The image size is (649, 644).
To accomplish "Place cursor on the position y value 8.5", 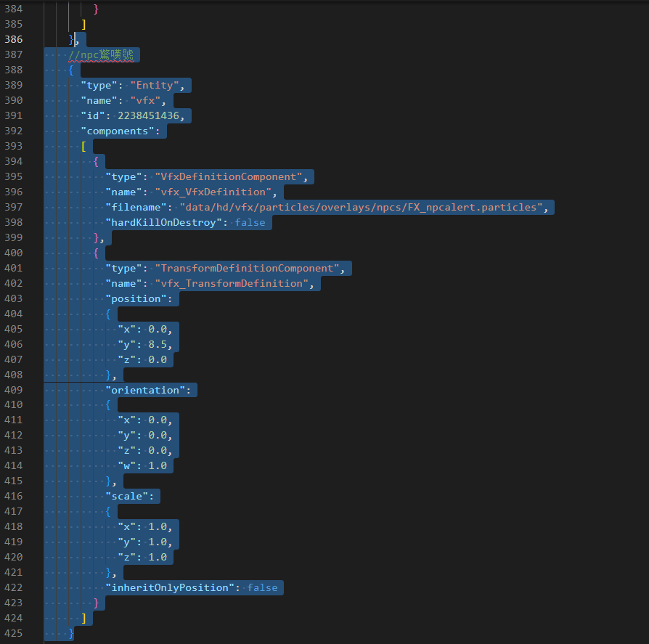I will (158, 344).
